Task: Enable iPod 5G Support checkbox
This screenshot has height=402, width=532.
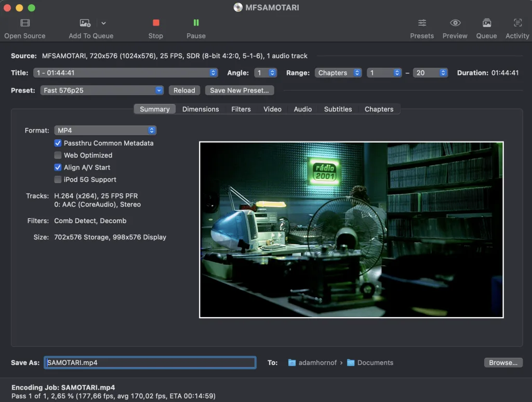Action: (x=58, y=179)
